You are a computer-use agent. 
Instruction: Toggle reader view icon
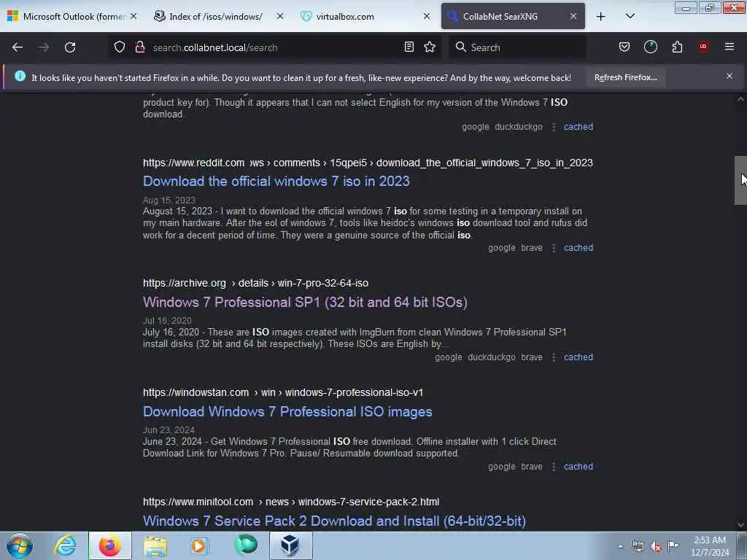409,47
